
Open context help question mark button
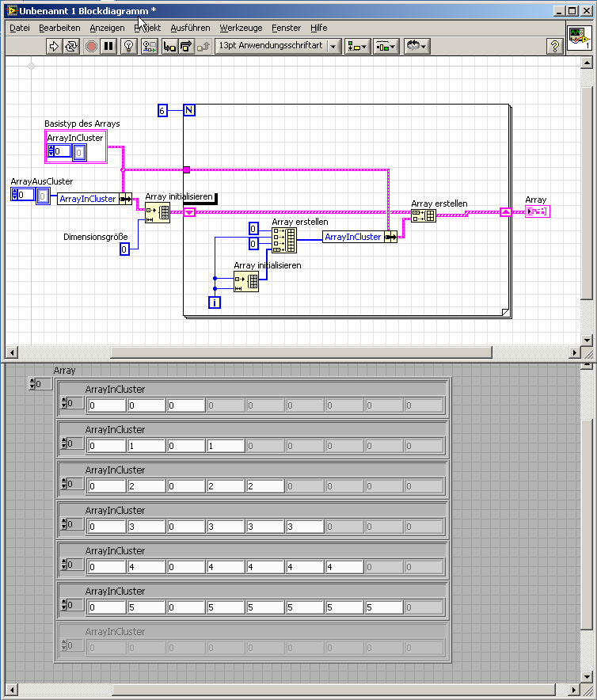(x=554, y=46)
